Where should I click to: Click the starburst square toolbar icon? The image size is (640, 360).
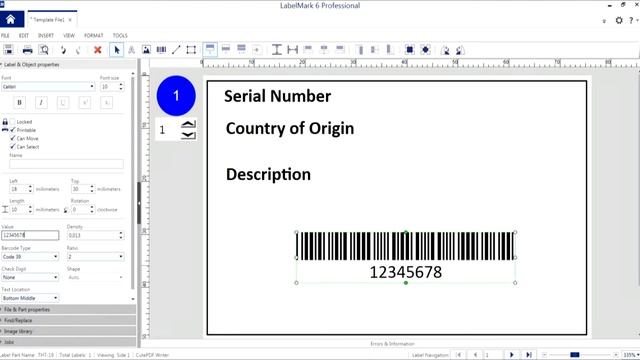point(425,50)
